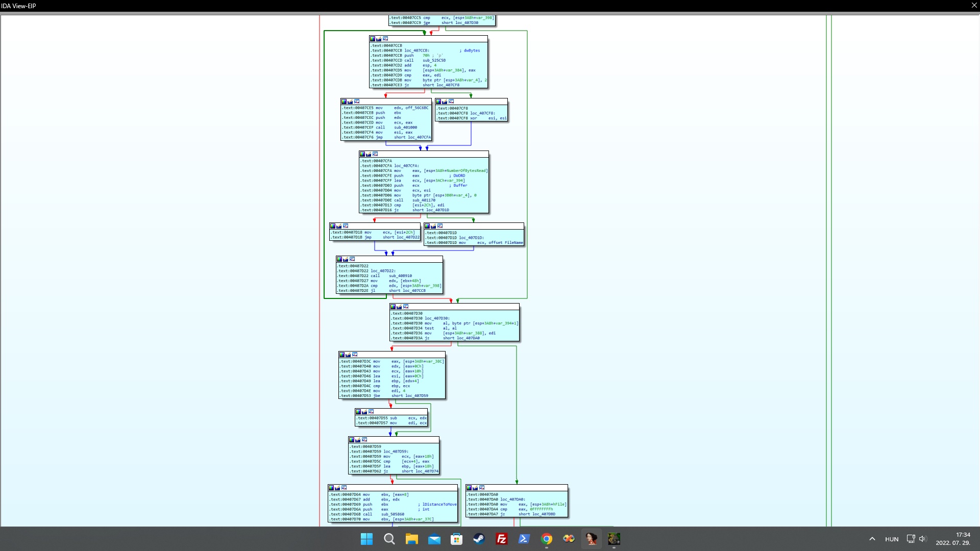Image resolution: width=980 pixels, height=551 pixels.
Task: Click sub_525C5B call operand
Action: coord(434,60)
